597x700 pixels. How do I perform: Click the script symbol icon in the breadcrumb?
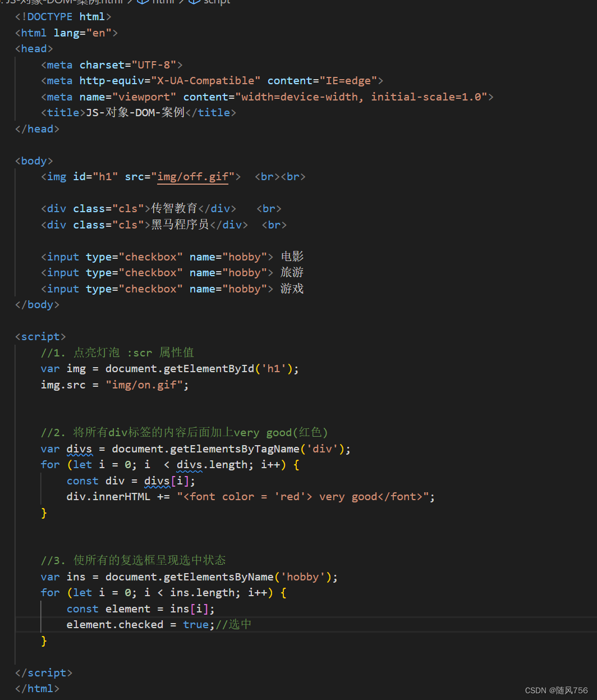tap(195, 3)
